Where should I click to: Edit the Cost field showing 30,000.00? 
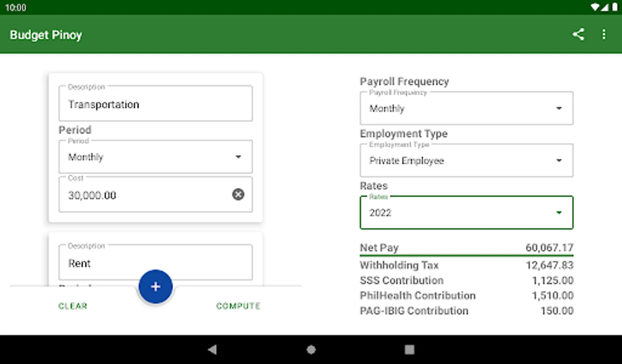coord(155,195)
